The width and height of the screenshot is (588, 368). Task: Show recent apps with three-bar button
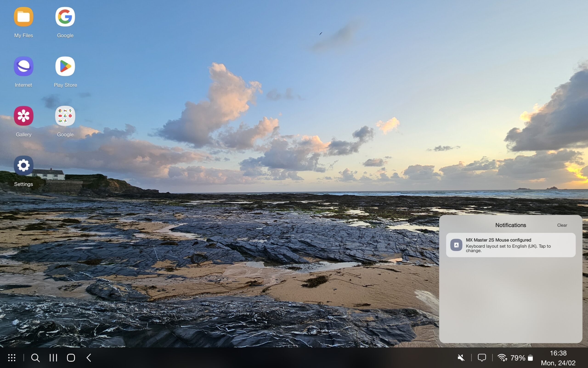[53, 357]
